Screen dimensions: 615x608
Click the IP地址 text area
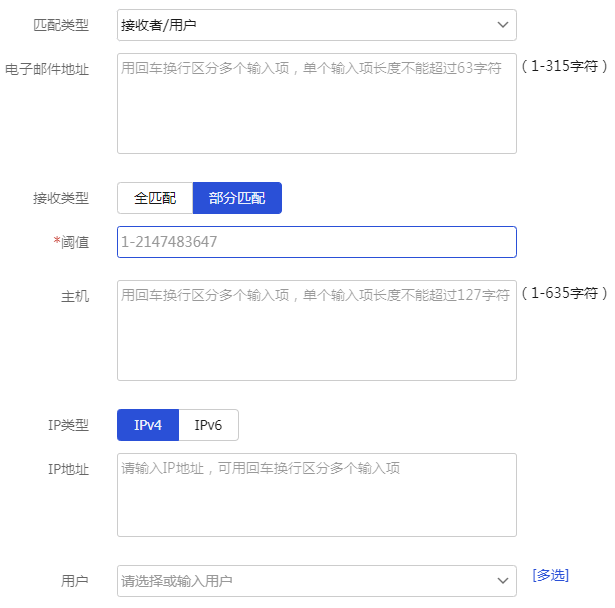316,495
